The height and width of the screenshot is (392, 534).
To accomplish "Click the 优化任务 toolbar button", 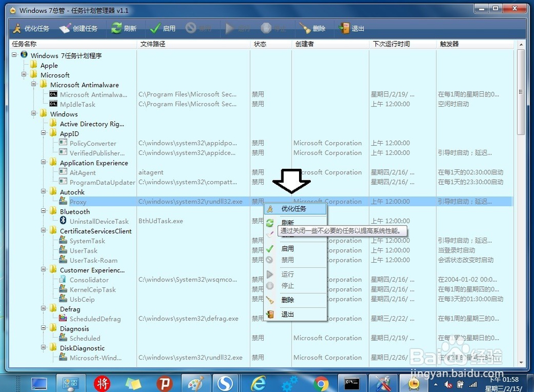I will point(31,28).
